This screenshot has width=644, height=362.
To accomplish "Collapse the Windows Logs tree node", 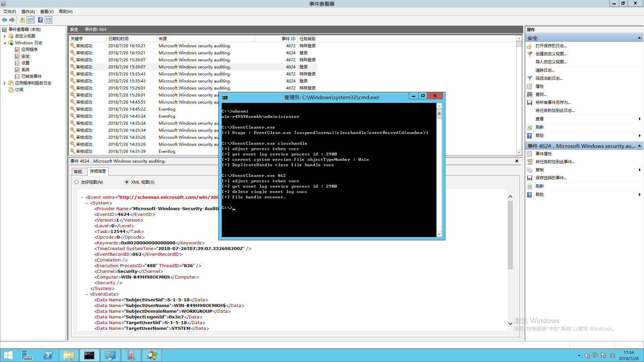I will tap(5, 43).
